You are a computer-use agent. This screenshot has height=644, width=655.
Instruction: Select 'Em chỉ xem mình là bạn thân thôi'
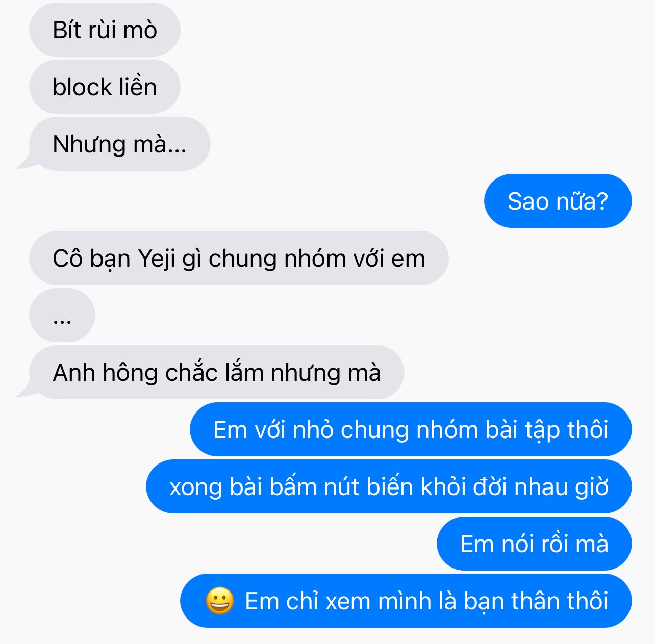[x=406, y=601]
